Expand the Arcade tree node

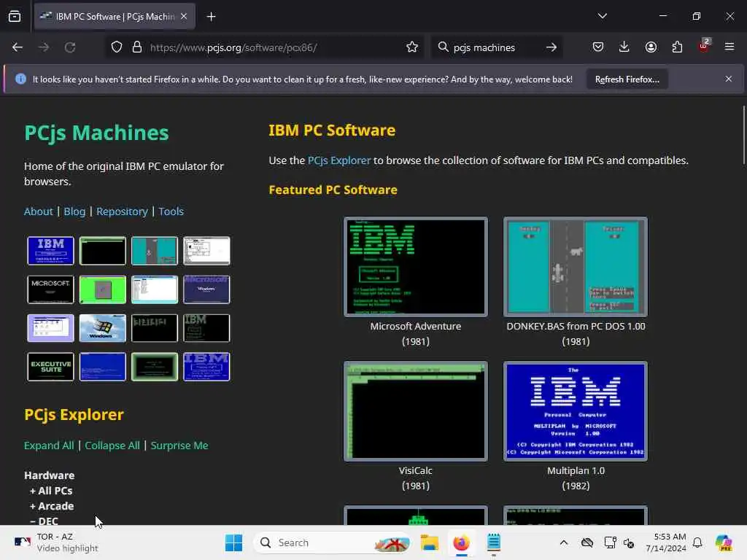[52, 506]
